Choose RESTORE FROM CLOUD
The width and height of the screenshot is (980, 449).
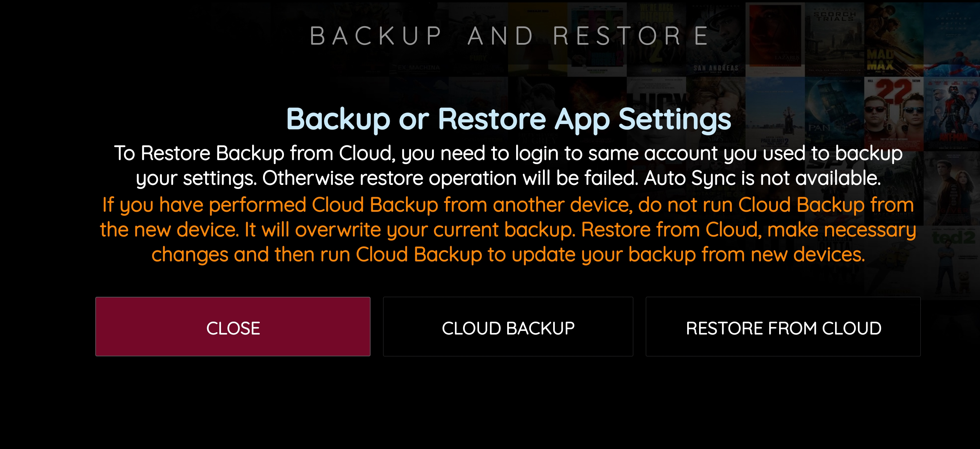click(783, 327)
